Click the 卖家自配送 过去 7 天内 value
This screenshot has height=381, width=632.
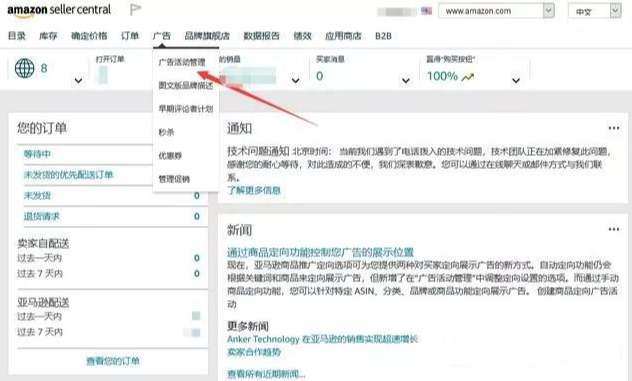pyautogui.click(x=197, y=274)
